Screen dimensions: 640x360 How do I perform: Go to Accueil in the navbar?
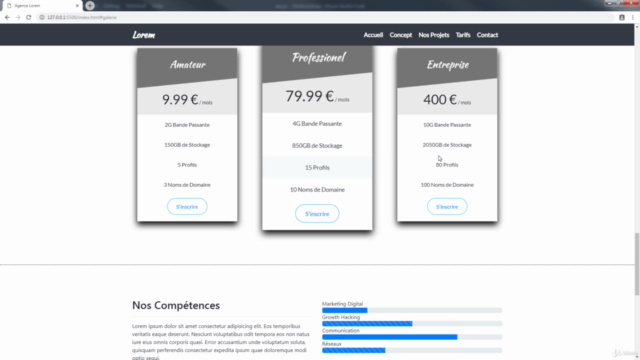tap(373, 35)
